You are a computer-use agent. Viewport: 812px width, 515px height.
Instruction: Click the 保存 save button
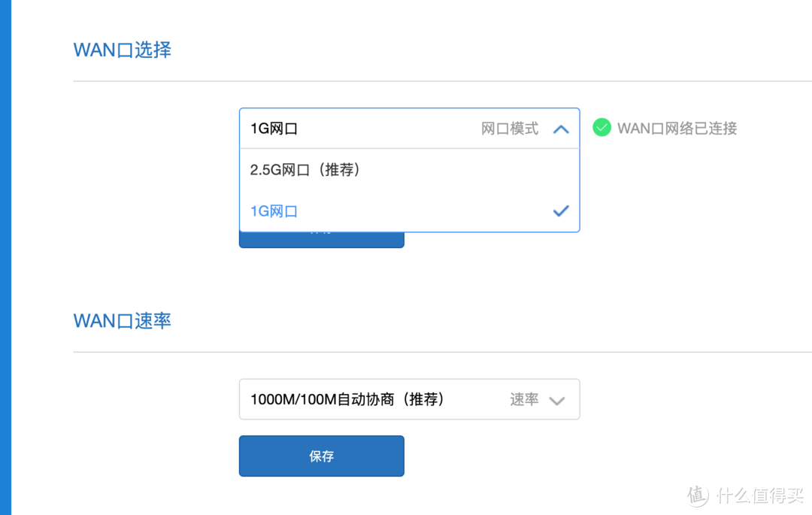click(x=321, y=456)
